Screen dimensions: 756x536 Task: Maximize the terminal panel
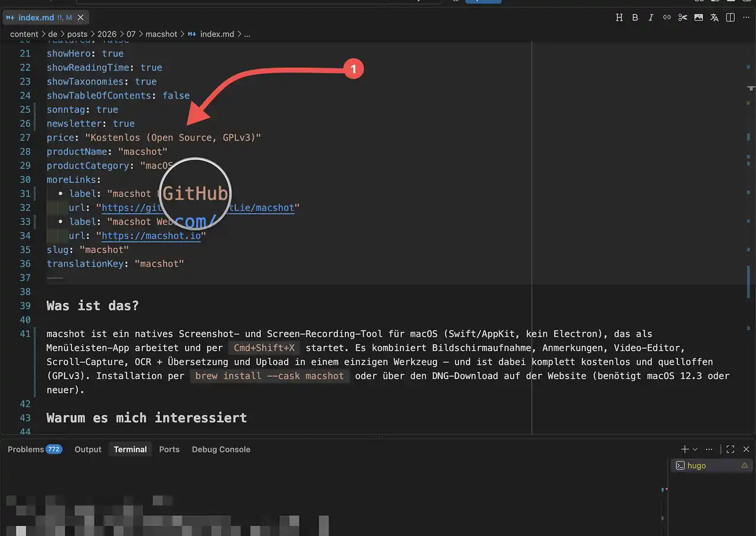(731, 449)
